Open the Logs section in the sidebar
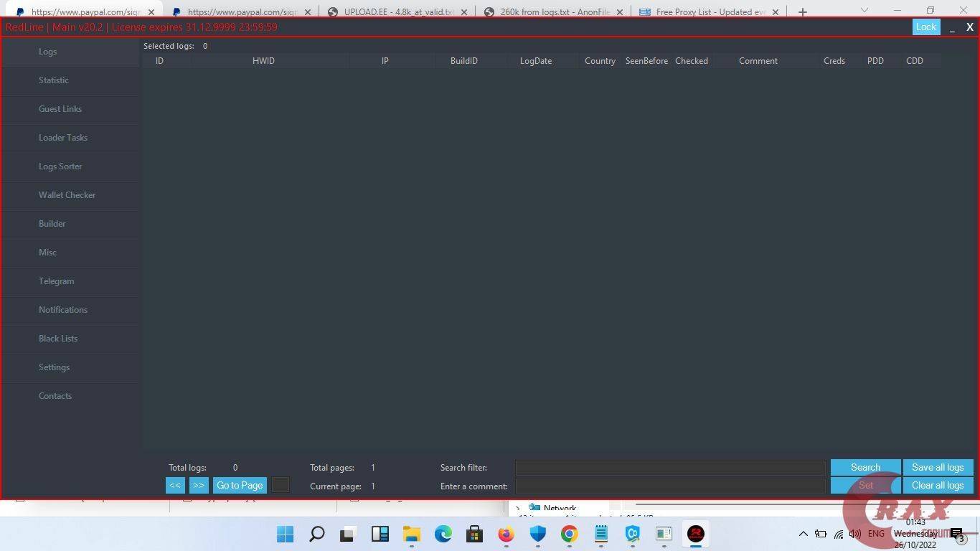The height and width of the screenshot is (551, 980). (70, 52)
